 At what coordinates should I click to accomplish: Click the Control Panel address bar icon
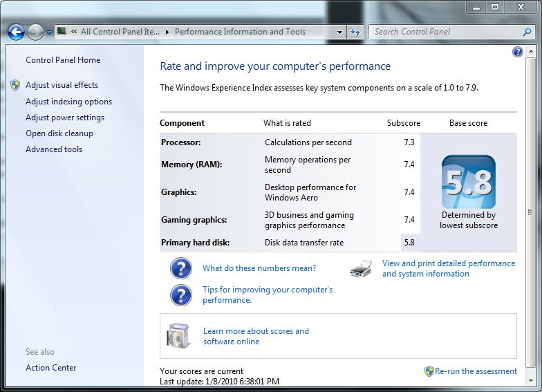pos(62,32)
